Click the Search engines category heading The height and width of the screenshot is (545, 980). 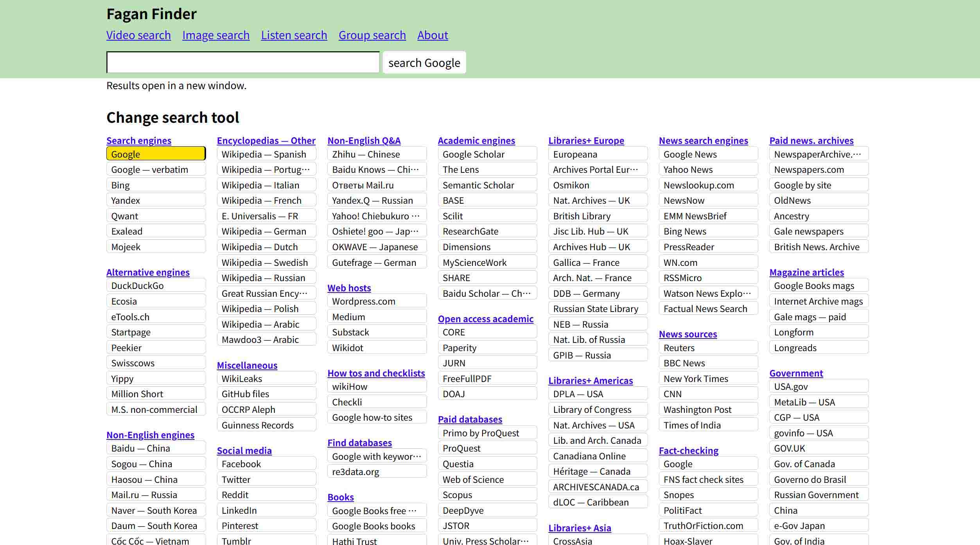139,141
